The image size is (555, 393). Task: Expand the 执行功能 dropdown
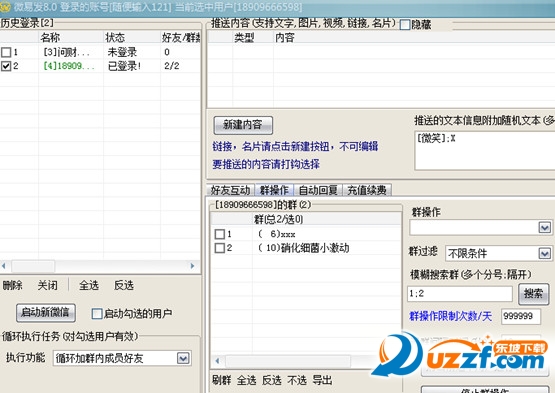(183, 358)
